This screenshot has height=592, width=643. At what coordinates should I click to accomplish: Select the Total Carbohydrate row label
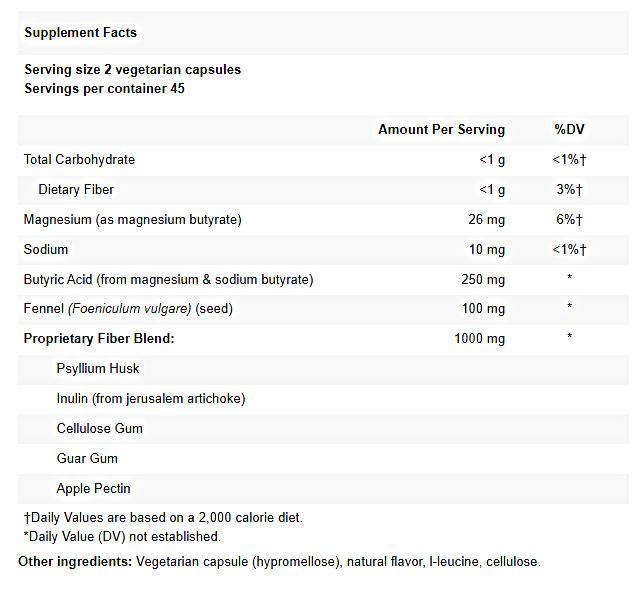tap(79, 159)
